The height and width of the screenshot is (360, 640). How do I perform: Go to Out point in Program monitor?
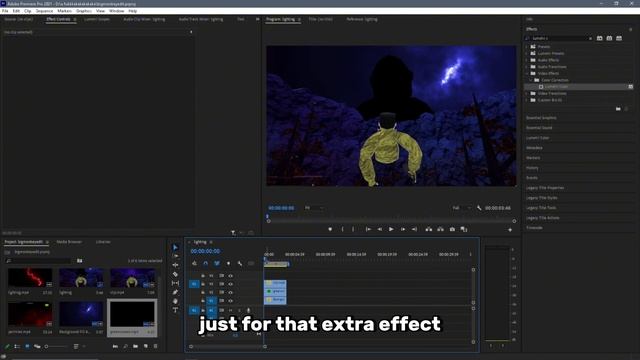[414, 229]
